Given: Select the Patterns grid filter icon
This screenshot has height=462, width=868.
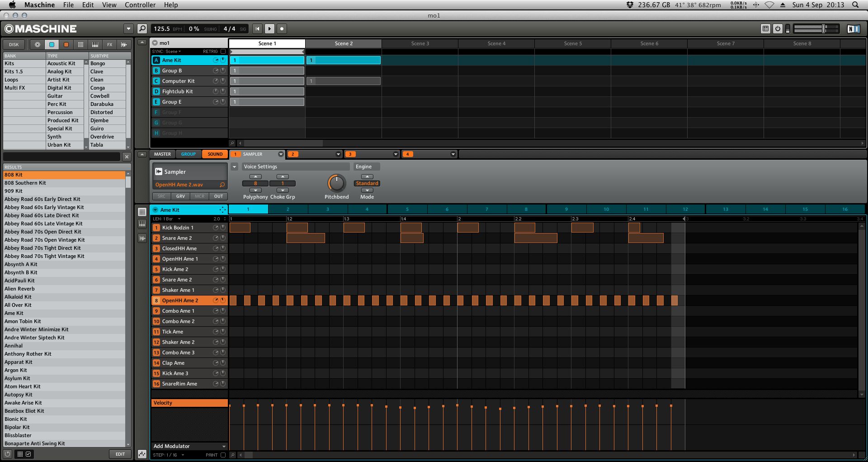Looking at the screenshot, I should click(80, 44).
